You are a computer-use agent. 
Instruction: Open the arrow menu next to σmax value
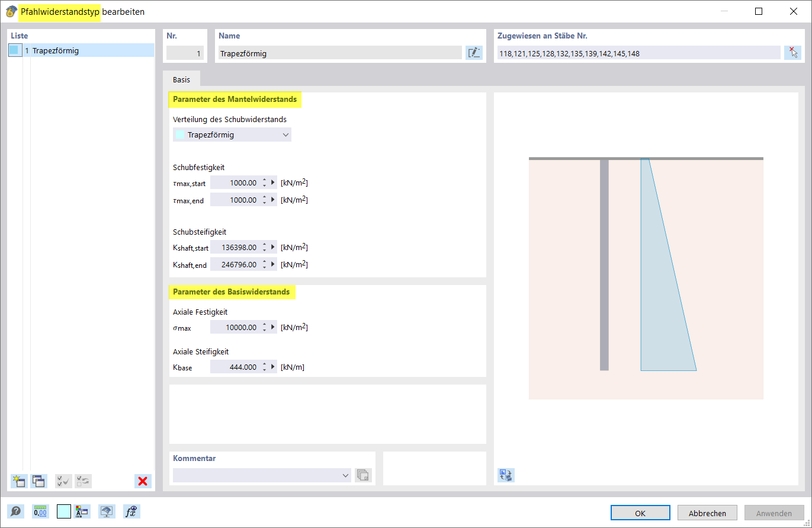click(x=272, y=327)
